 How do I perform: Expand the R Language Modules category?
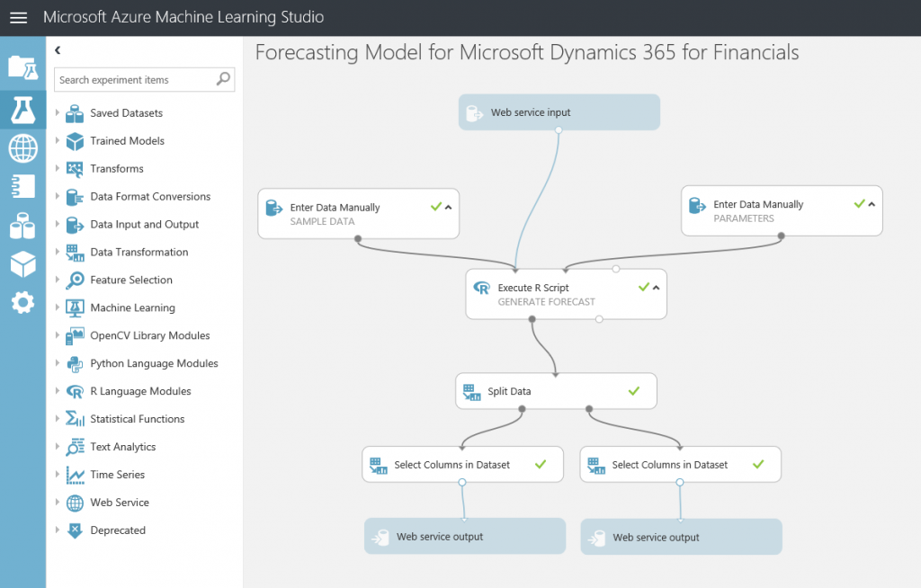pyautogui.click(x=58, y=391)
